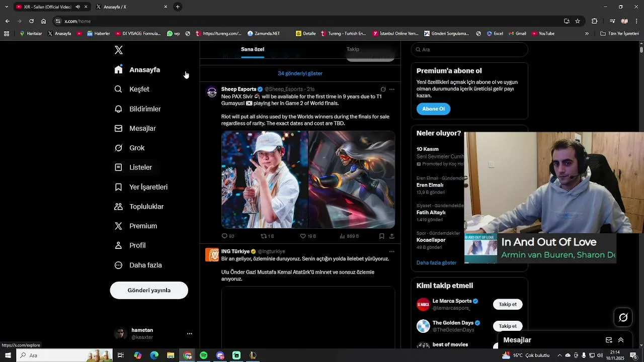
Task: Follow Le Marca Sports with Takip et
Action: pyautogui.click(x=508, y=304)
